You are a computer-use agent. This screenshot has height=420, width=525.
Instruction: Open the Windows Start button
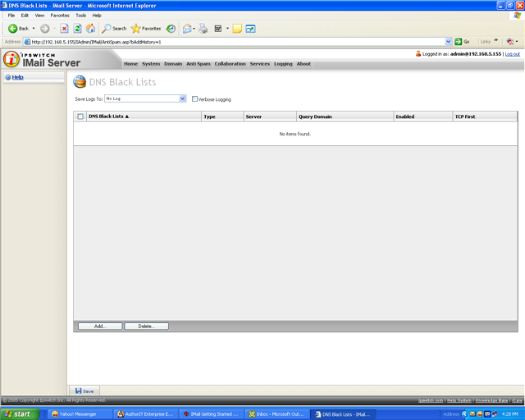click(20, 414)
